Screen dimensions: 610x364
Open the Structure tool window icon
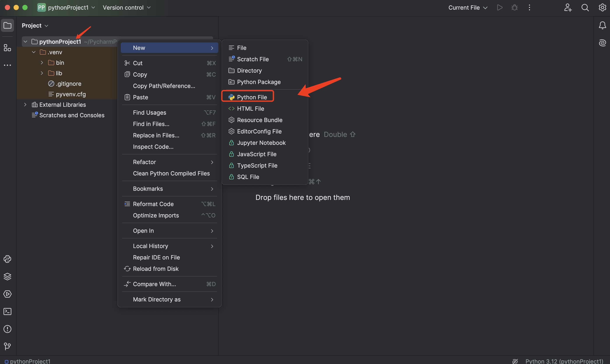7,48
